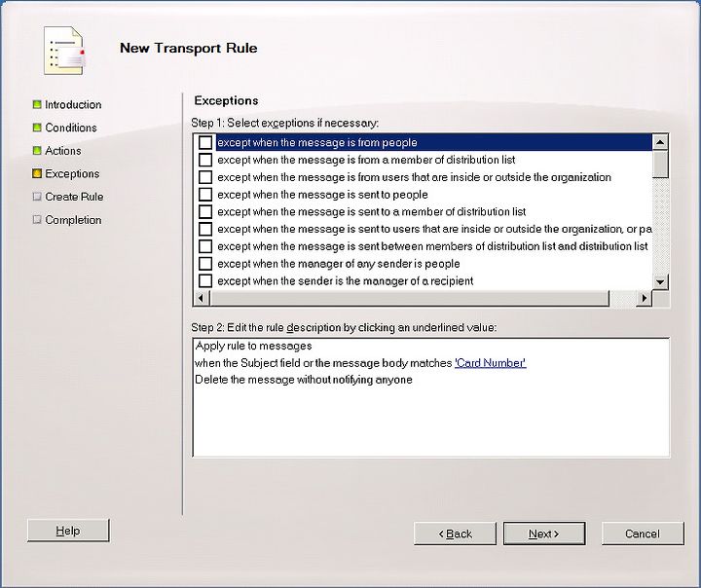701x588 pixels.
Task: Select row text 'except when the manager of any sender is people'
Action: (x=339, y=264)
